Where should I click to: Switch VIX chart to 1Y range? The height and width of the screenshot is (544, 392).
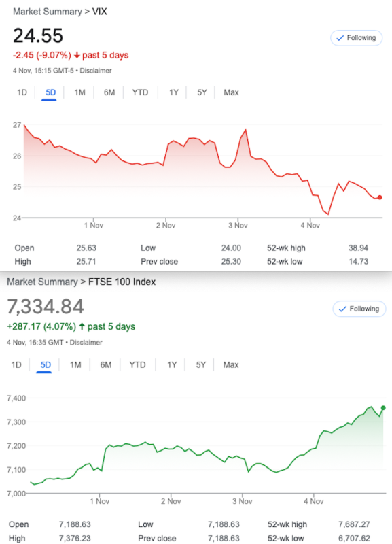tap(174, 92)
